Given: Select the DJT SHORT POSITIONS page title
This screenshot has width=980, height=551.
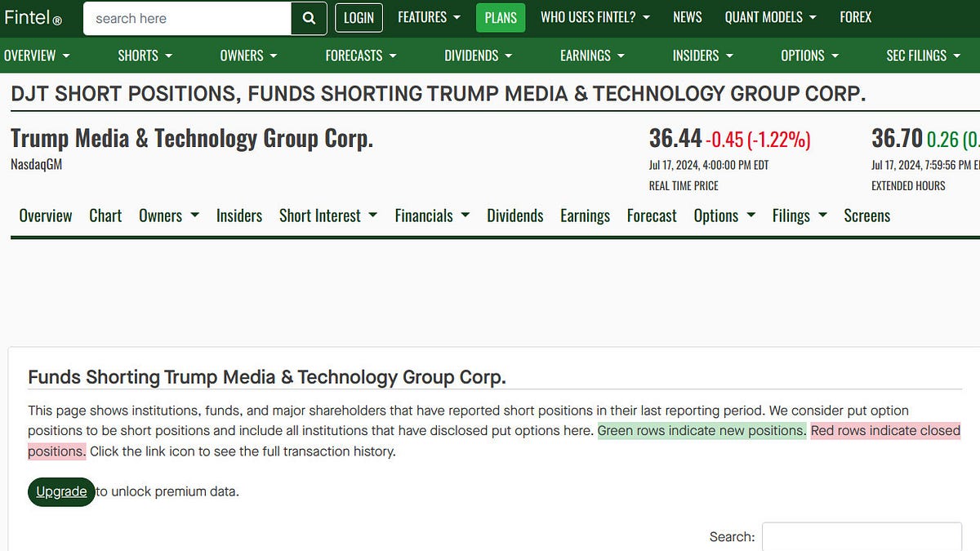Looking at the screenshot, I should pyautogui.click(x=438, y=93).
